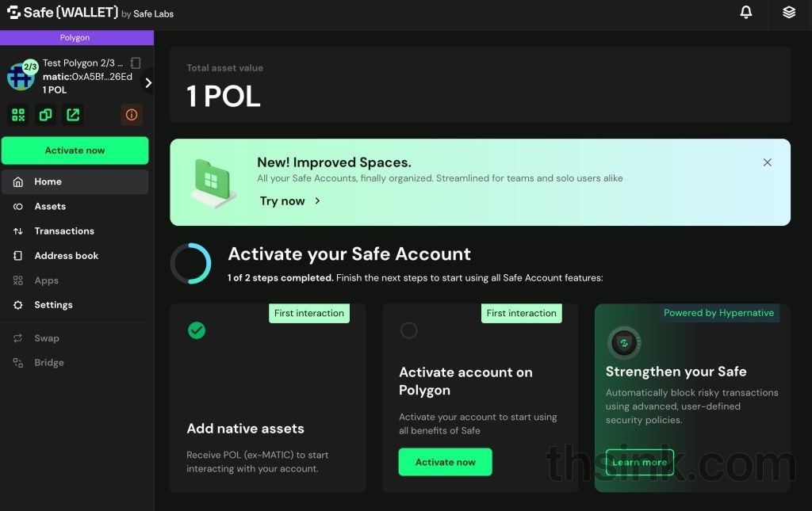Image resolution: width=812 pixels, height=511 pixels.
Task: Click the empty Activate account step circle
Action: click(409, 330)
